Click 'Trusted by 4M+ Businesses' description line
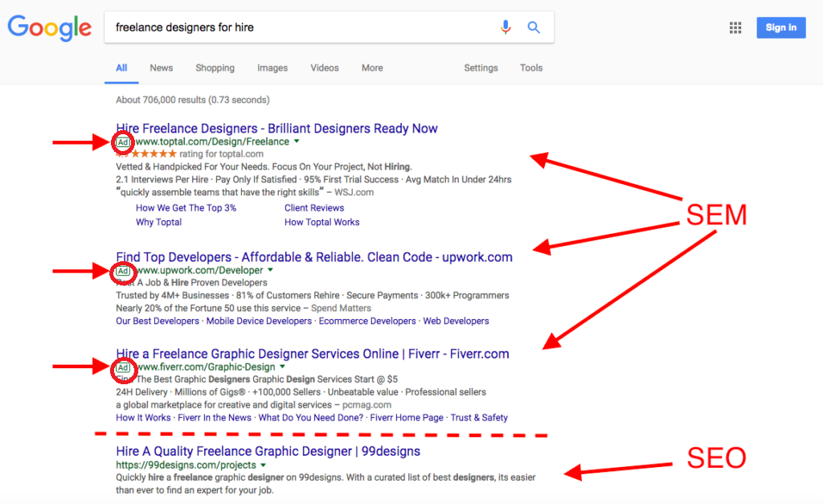Image resolution: width=823 pixels, height=504 pixels. (x=313, y=295)
